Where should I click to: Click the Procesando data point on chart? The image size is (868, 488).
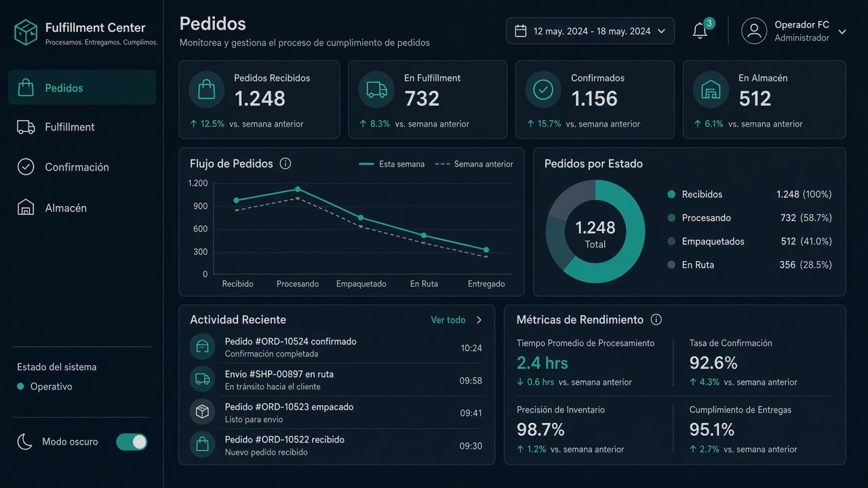coord(298,189)
